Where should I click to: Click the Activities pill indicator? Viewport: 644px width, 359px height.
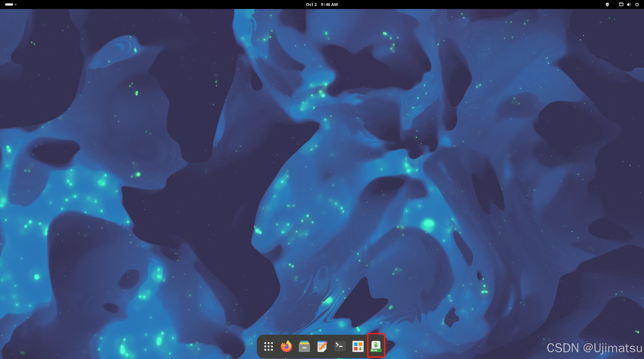(9, 4)
